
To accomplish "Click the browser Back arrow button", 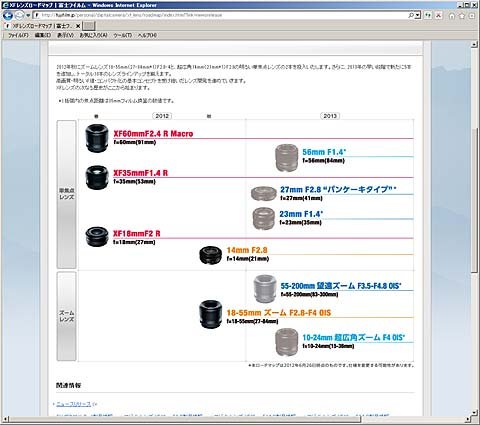I will point(7,15).
